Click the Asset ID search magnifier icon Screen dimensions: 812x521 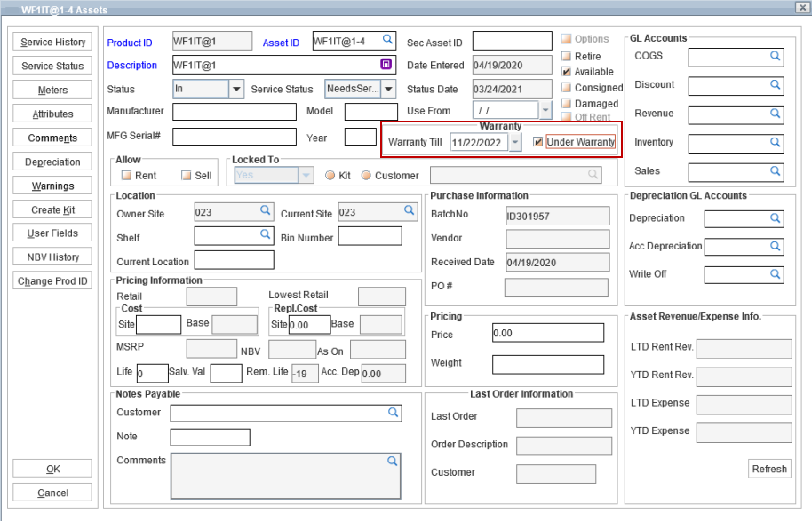(387, 40)
